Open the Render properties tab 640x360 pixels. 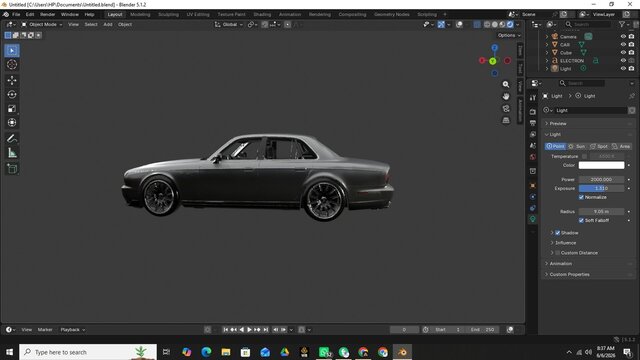[533, 111]
